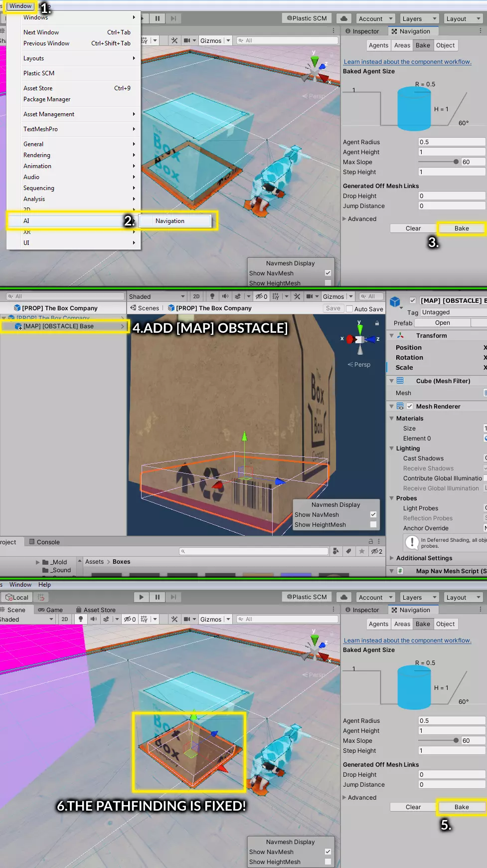Toggle Local pivot handle button in bottom toolbar
Image resolution: width=487 pixels, height=868 pixels.
coord(17,597)
